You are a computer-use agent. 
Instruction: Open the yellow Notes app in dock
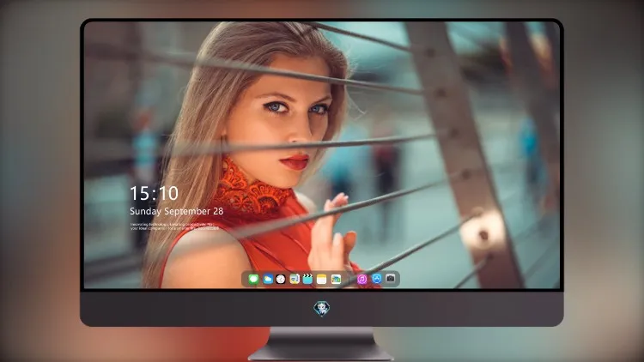tap(322, 279)
